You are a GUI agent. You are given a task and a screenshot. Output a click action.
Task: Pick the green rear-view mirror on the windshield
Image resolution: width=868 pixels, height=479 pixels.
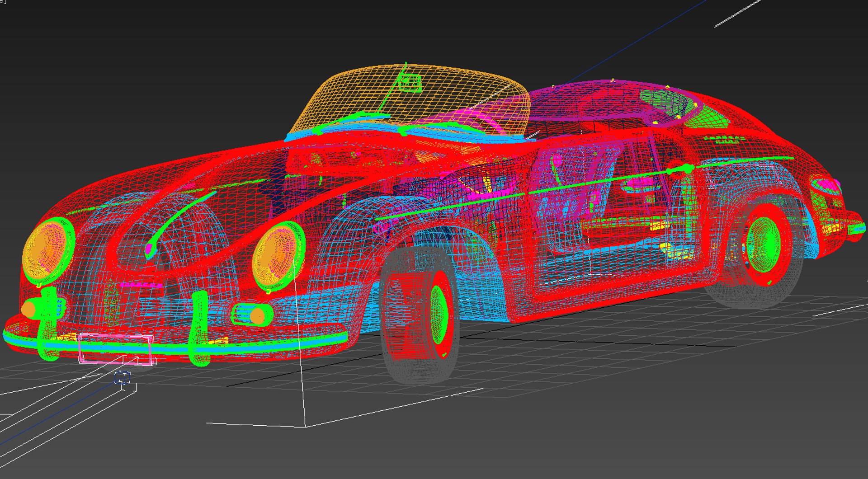(410, 83)
